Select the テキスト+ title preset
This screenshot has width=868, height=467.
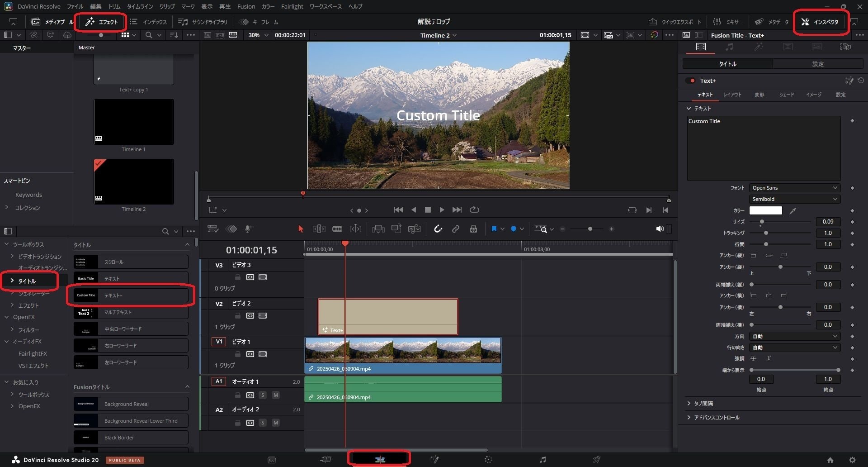[x=131, y=295]
